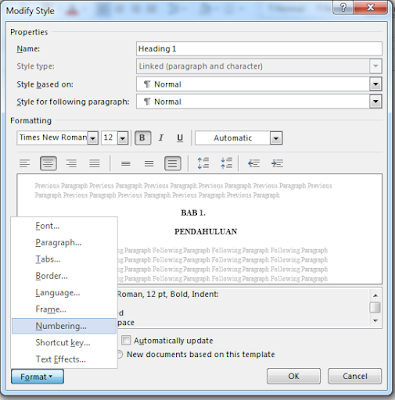Open the Automatic font color dropdown
Screen dimensions: 395x400
point(276,138)
